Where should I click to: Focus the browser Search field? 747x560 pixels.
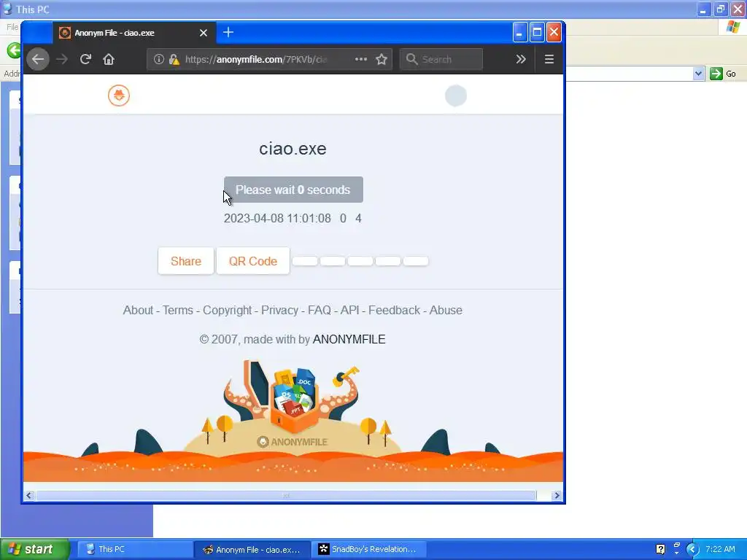click(441, 59)
